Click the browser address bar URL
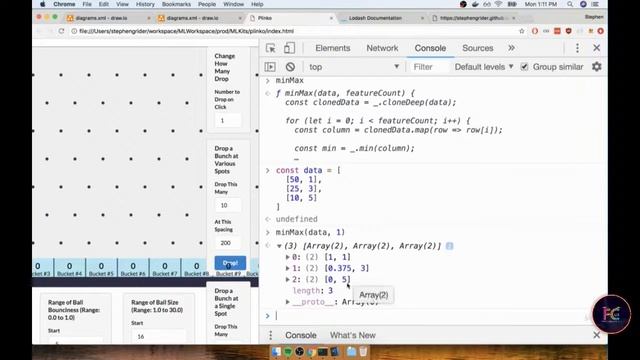Screen dimensions: 640x360 click(x=187, y=31)
